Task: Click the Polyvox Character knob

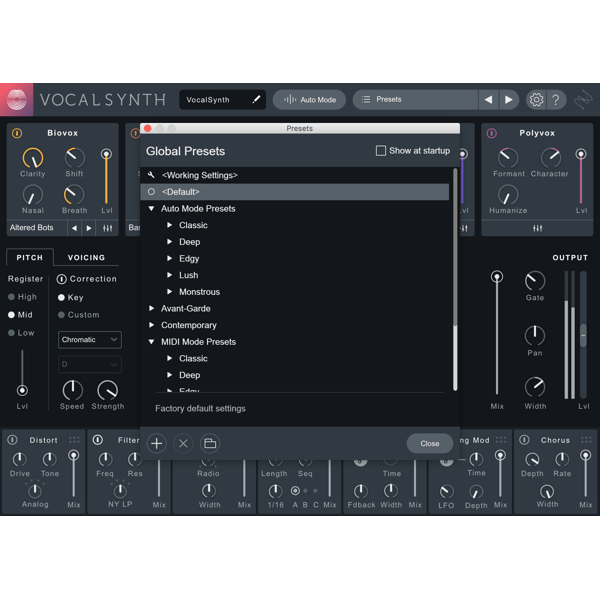Action: pos(550,158)
